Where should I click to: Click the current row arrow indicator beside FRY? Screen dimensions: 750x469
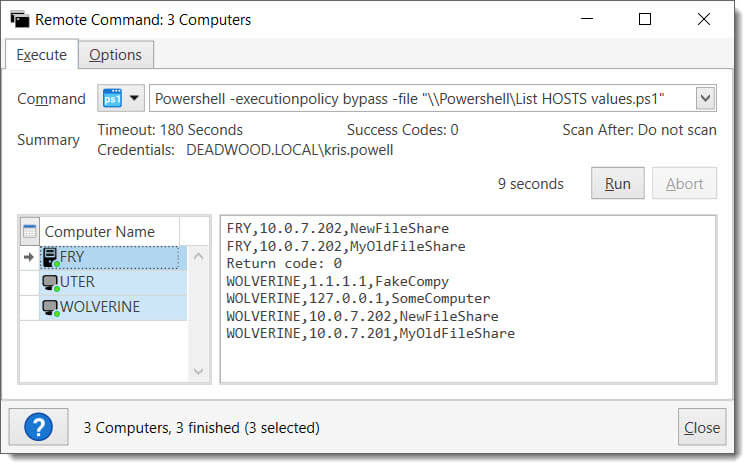(29, 257)
